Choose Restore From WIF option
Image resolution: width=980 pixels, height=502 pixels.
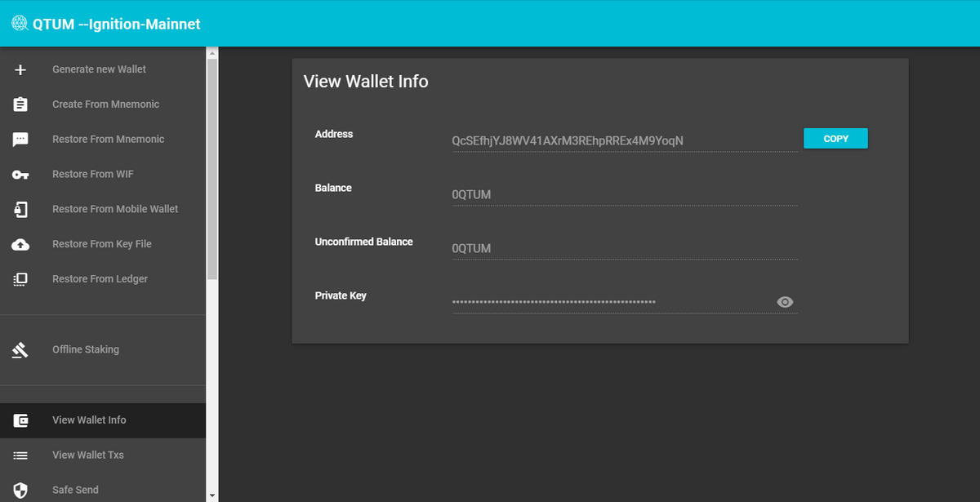click(103, 175)
